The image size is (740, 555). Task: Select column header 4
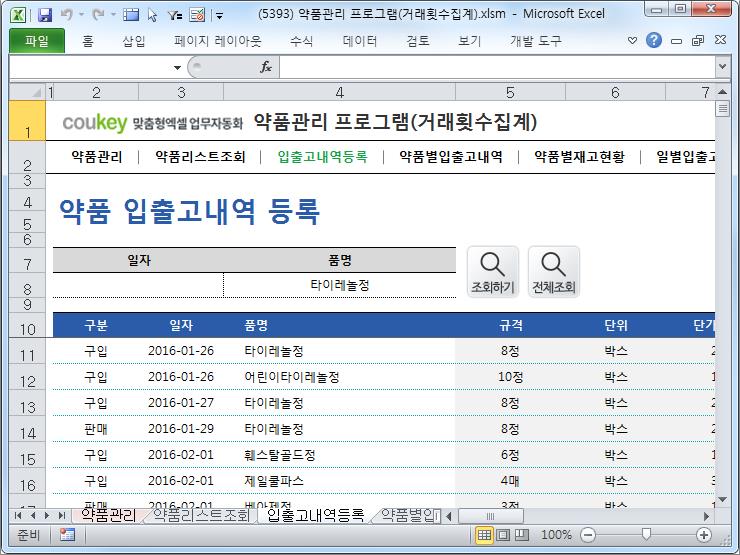(x=339, y=92)
